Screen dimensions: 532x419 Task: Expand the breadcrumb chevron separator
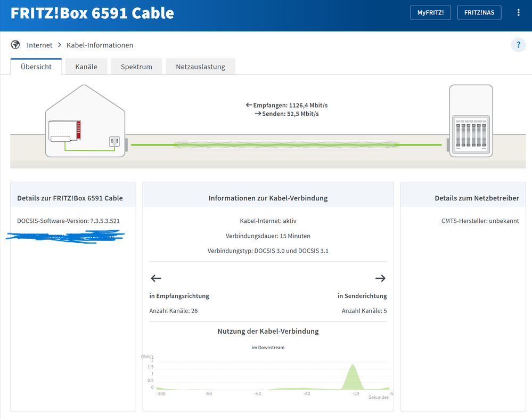coord(59,45)
